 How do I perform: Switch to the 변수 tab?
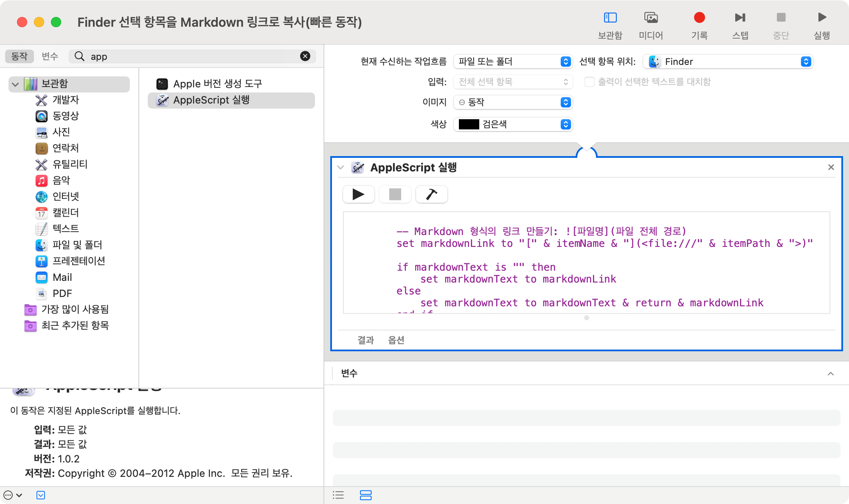pyautogui.click(x=50, y=56)
